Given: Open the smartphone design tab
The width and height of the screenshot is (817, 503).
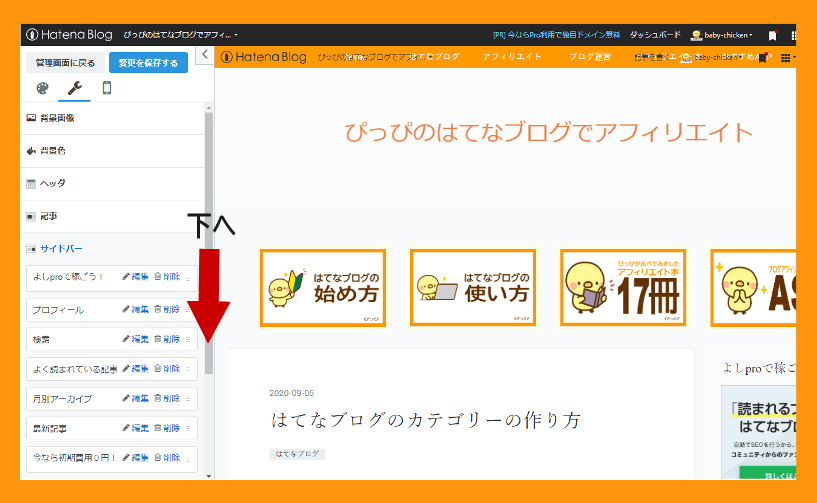Looking at the screenshot, I should [x=107, y=88].
